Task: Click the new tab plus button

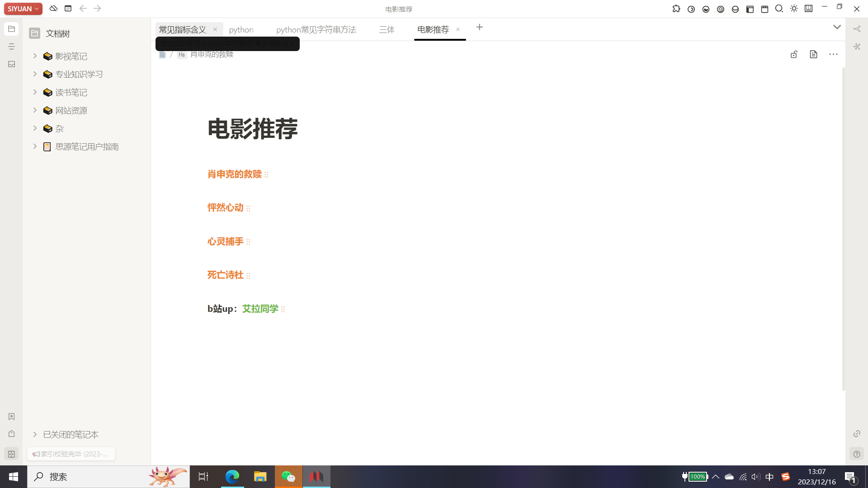Action: tap(479, 28)
